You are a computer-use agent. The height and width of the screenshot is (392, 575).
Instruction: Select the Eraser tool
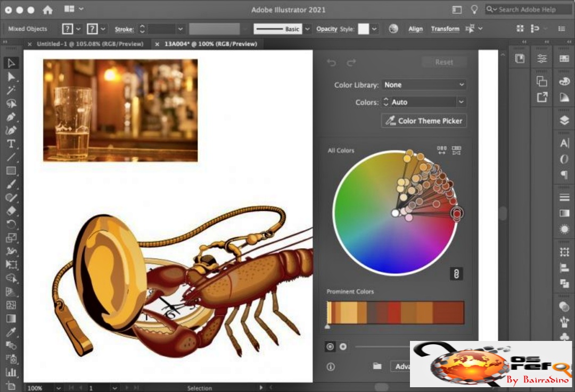(11, 211)
